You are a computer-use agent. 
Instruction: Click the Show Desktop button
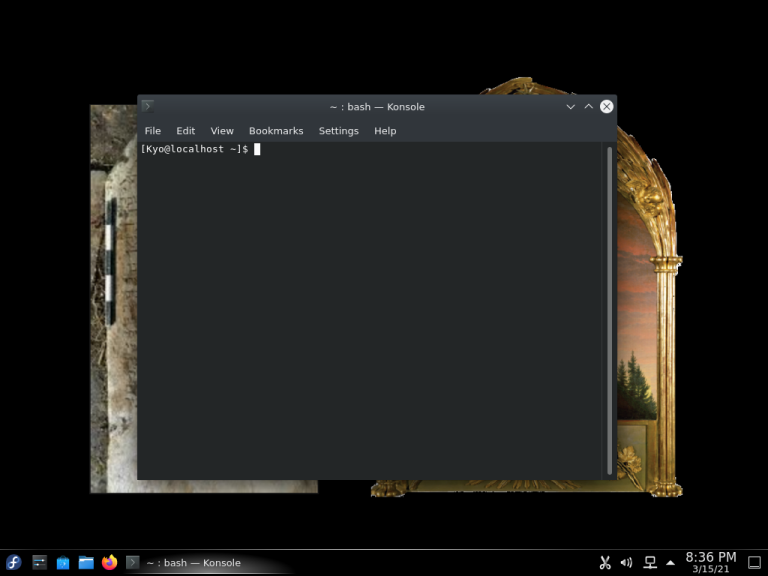[x=754, y=563]
